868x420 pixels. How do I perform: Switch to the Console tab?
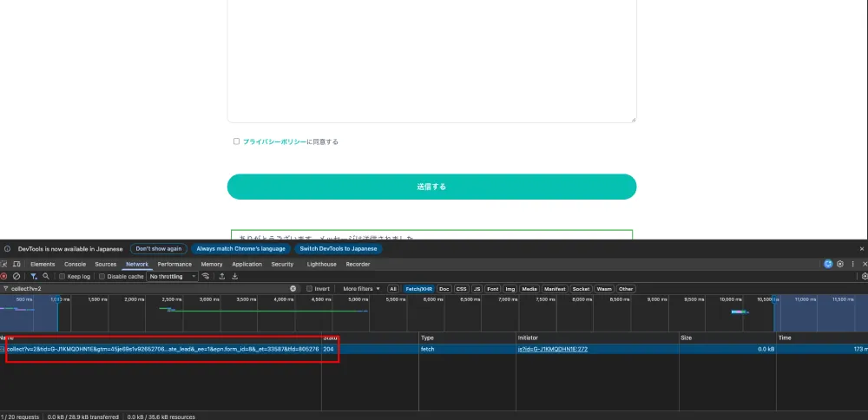pyautogui.click(x=76, y=265)
